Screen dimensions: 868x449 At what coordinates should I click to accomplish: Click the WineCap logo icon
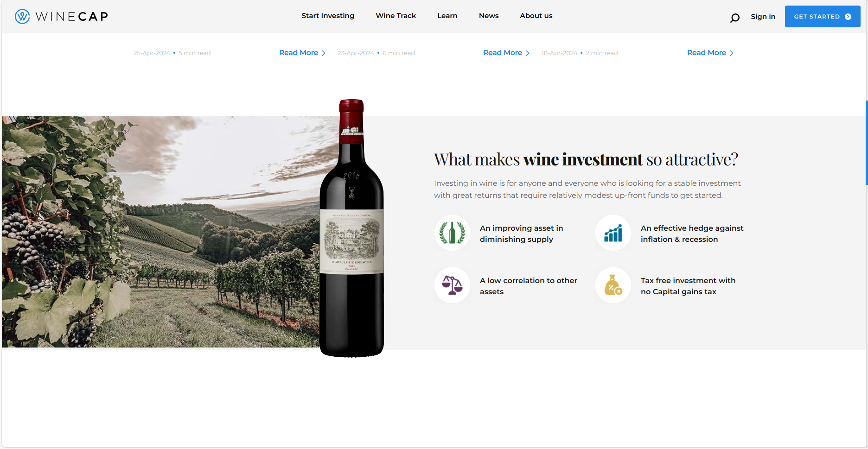(x=22, y=17)
